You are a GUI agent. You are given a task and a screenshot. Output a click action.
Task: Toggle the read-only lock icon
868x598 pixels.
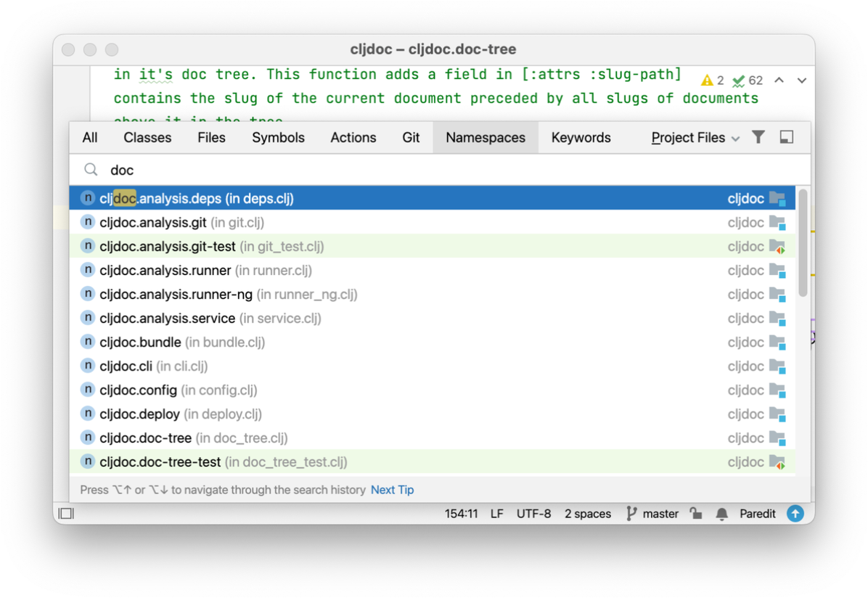click(696, 513)
